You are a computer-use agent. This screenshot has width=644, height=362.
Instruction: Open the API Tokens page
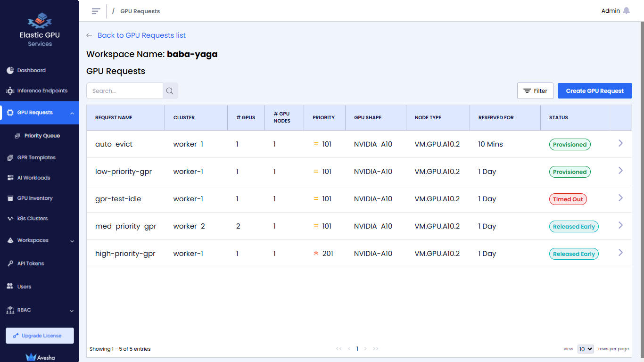click(x=30, y=263)
